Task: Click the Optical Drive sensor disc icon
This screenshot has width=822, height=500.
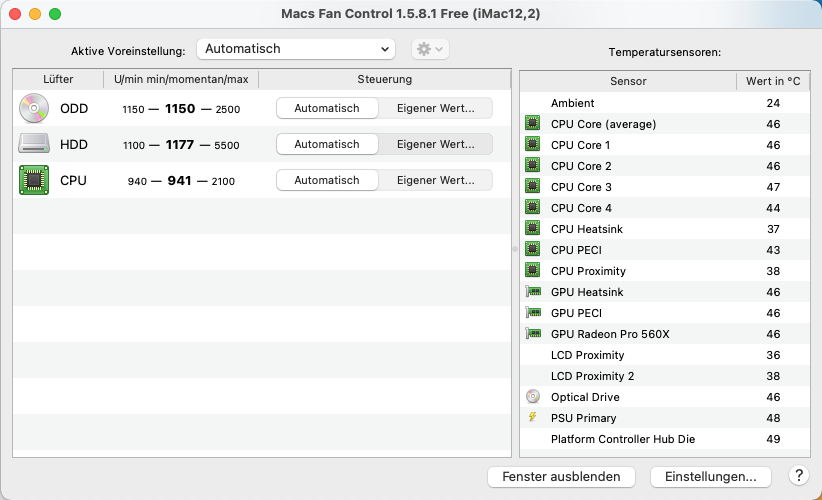Action: (x=532, y=397)
